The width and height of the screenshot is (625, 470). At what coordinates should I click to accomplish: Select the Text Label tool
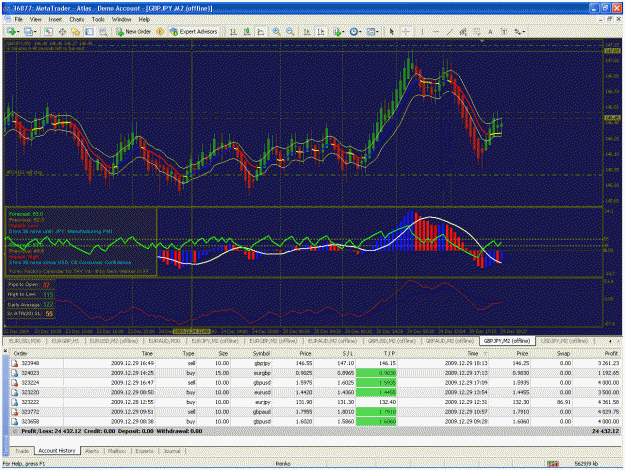503,31
